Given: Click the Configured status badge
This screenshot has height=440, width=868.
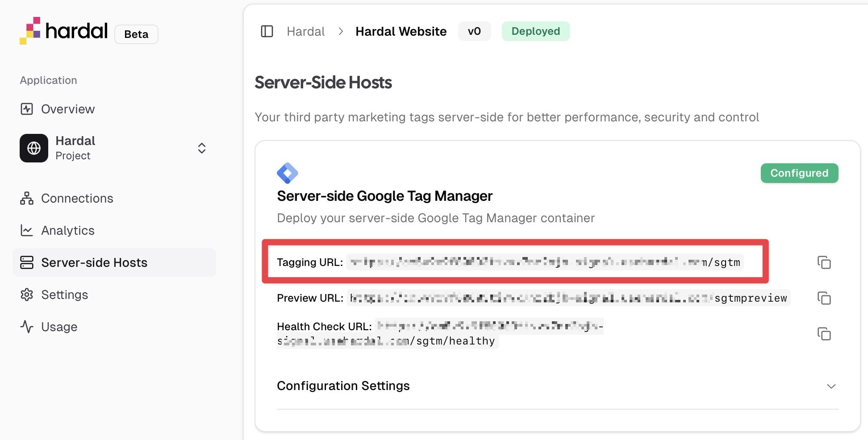Looking at the screenshot, I should [799, 173].
